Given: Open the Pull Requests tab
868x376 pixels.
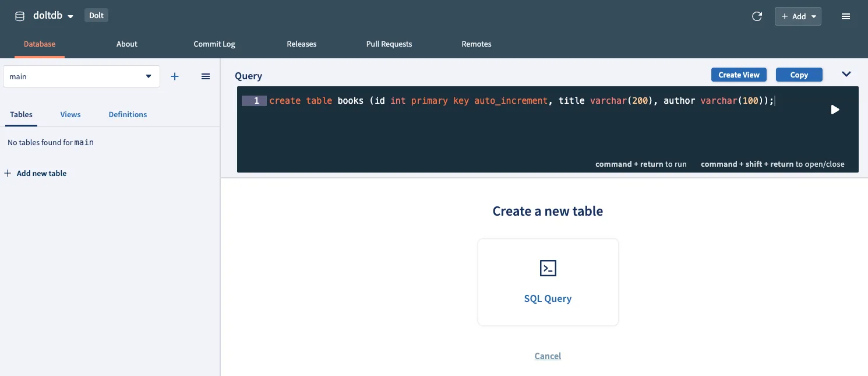Looking at the screenshot, I should [x=389, y=44].
